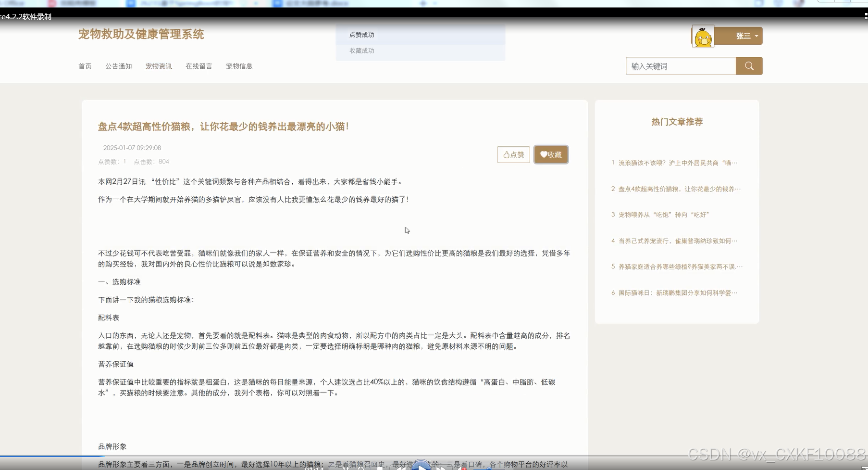Click the 收藏 heart button
This screenshot has height=470, width=868.
click(x=551, y=154)
